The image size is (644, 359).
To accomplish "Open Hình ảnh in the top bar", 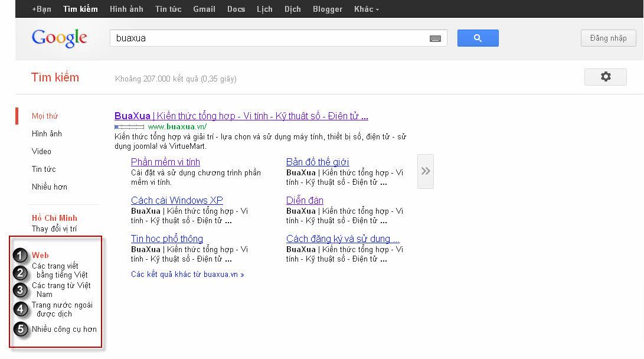I will pyautogui.click(x=126, y=9).
